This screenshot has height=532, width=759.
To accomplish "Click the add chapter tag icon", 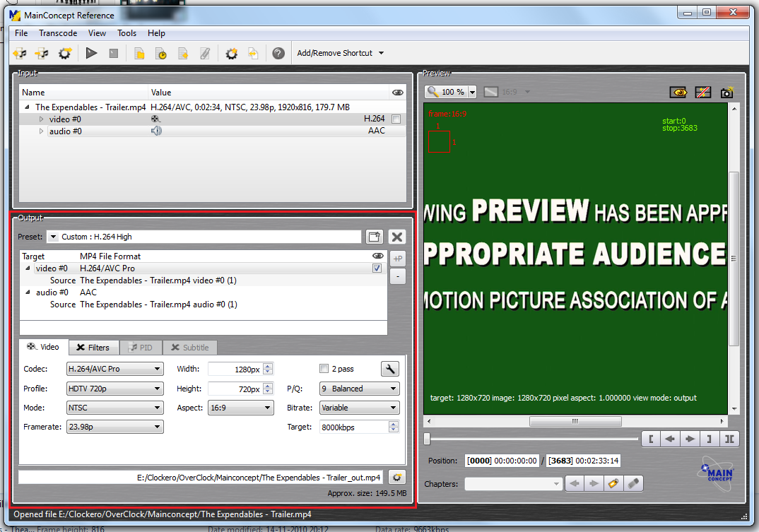I will click(x=613, y=483).
